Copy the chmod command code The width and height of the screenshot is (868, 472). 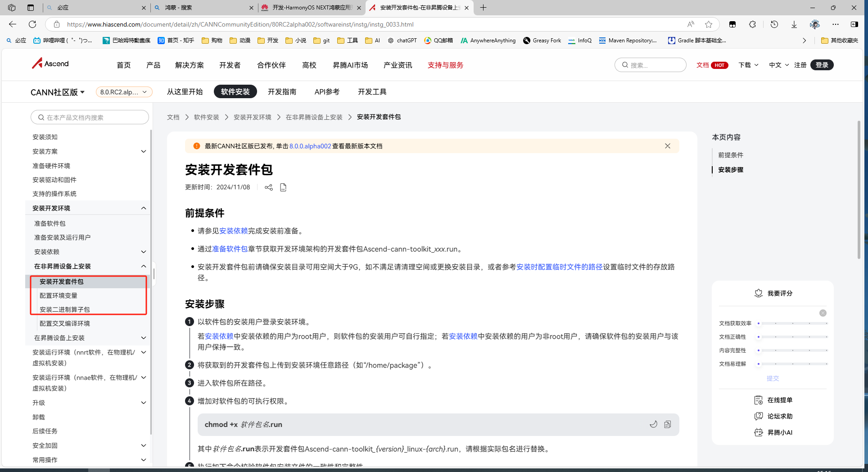pos(668,424)
